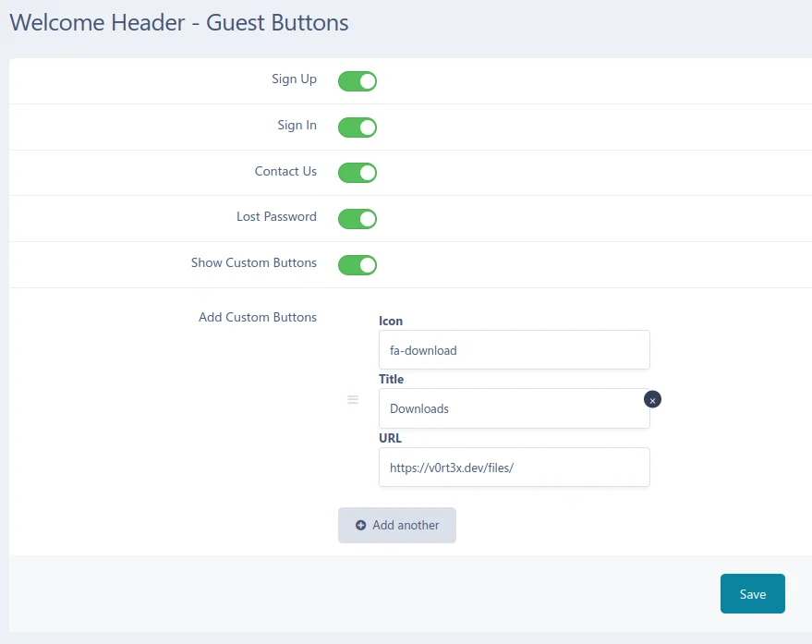Select the Contact Us label
This screenshot has width=812, height=644.
tap(285, 171)
